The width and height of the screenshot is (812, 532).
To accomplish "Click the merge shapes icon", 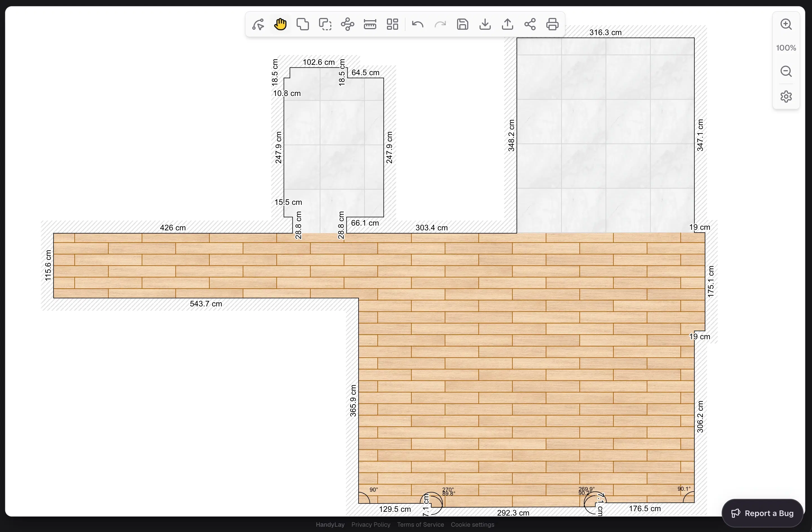I will click(x=303, y=25).
